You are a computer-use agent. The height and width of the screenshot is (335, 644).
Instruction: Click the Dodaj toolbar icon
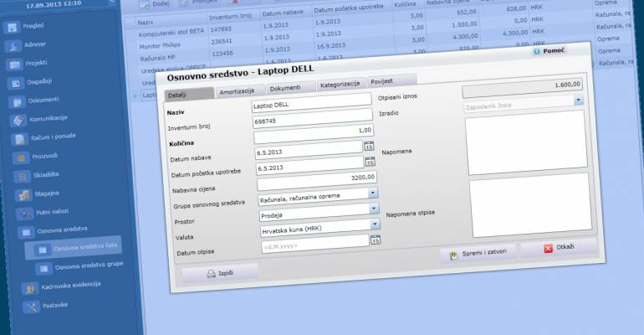coord(145,4)
